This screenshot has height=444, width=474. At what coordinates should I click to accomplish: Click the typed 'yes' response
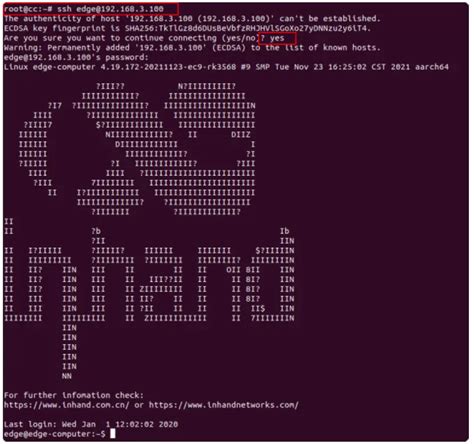[x=277, y=38]
